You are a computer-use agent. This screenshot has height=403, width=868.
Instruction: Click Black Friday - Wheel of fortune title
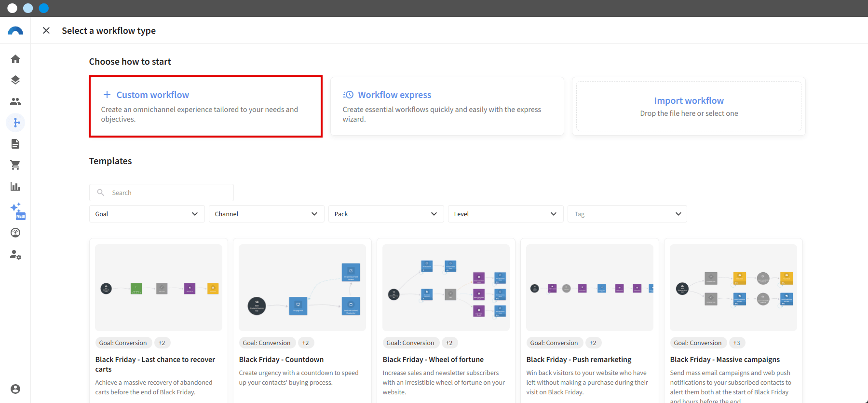433,360
